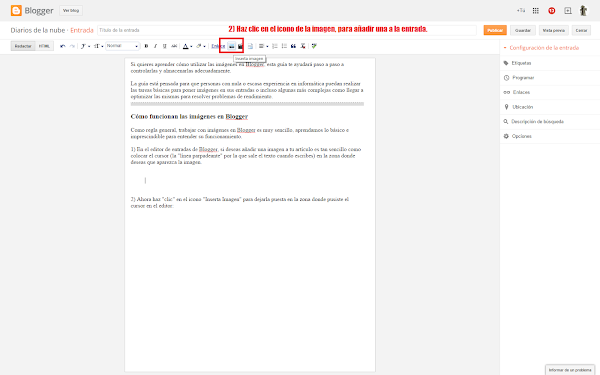Click the Guardar button
600x375 pixels.
point(523,30)
